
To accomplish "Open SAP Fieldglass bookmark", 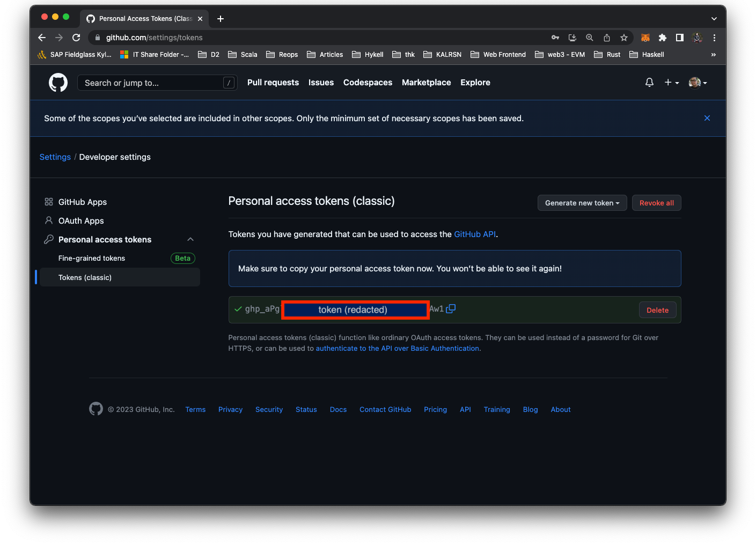I will [x=75, y=55].
